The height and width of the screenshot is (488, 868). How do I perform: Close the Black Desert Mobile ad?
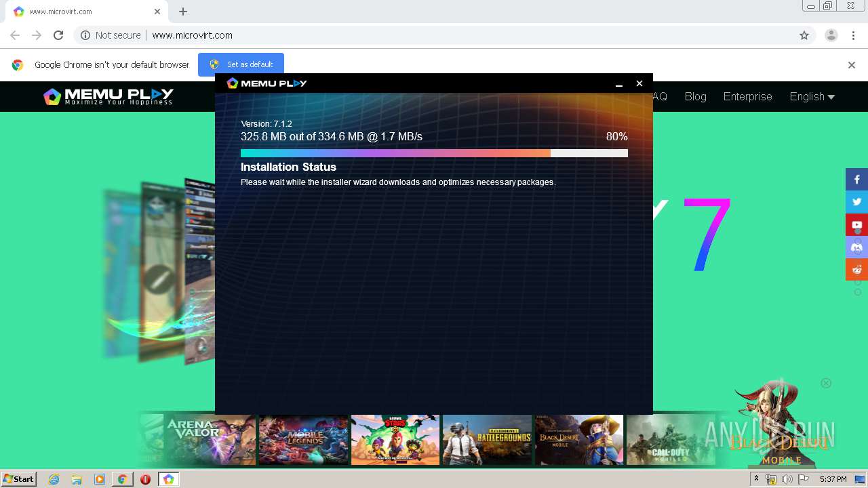(826, 383)
